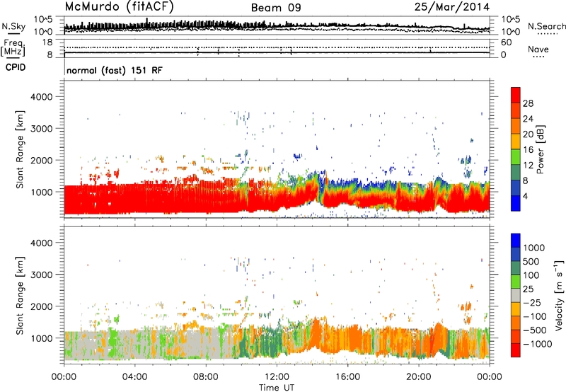Click the date '25/Mar/2014'

(452, 7)
